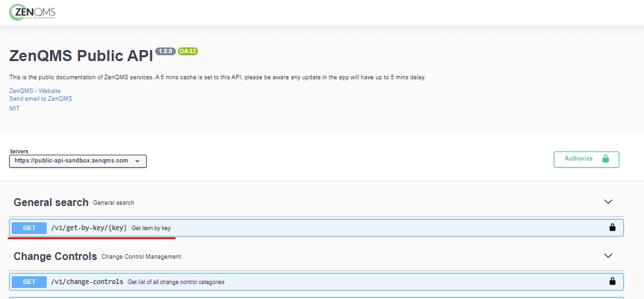
Task: Click the GET badge on change-controls row
Action: point(29,281)
